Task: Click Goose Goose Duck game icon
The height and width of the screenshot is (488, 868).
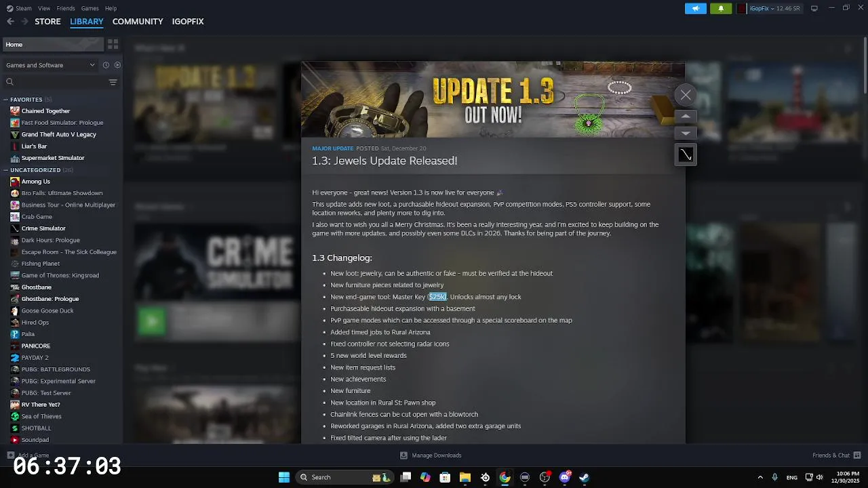Action: (15, 310)
